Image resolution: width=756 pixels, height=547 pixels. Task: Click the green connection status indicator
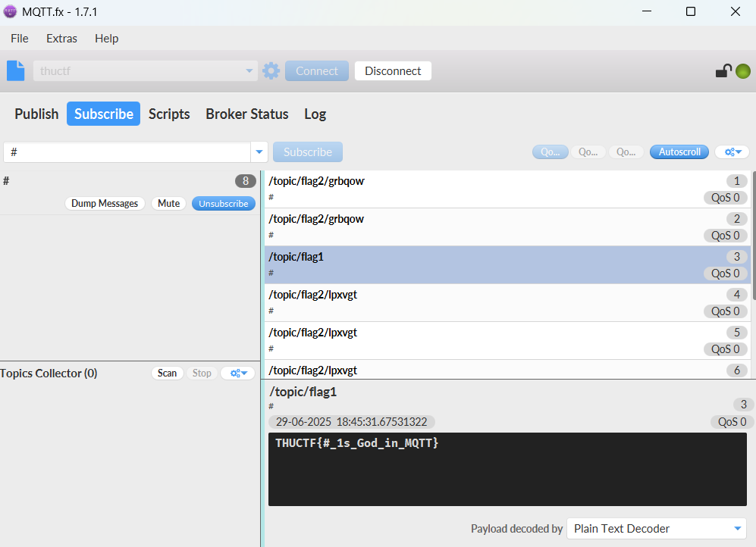click(x=743, y=71)
